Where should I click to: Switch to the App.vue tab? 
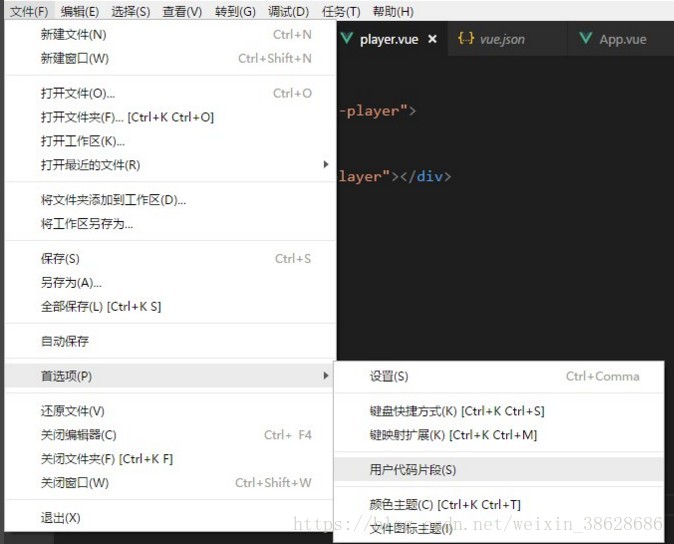click(x=621, y=39)
